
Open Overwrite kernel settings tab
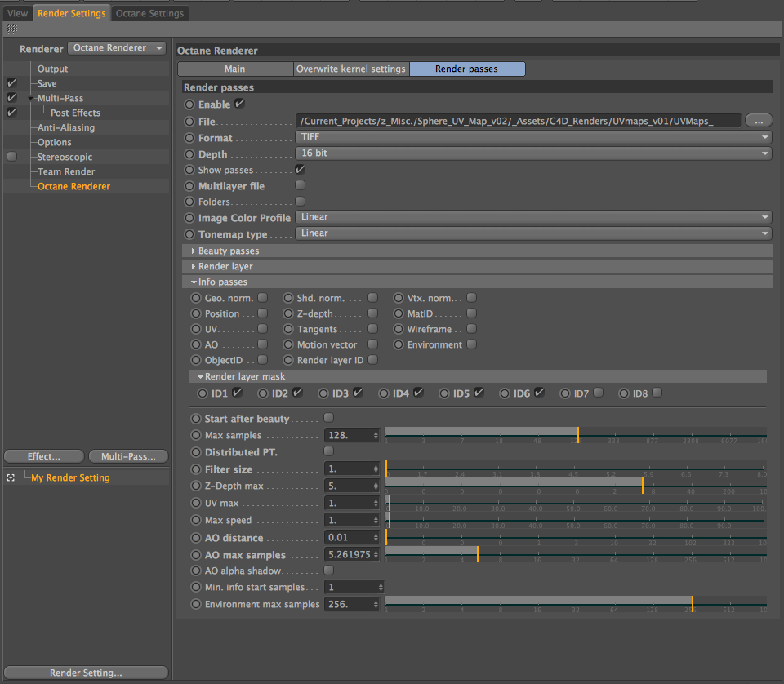[351, 69]
